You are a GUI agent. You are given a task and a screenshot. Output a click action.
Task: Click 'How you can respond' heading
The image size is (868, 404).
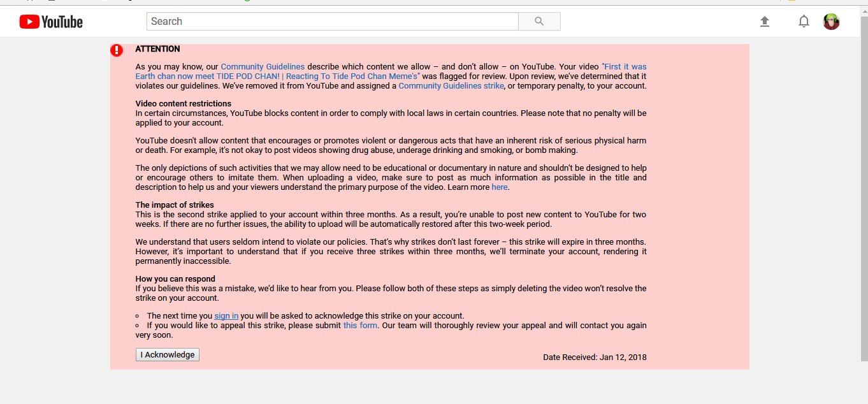pyautogui.click(x=175, y=278)
